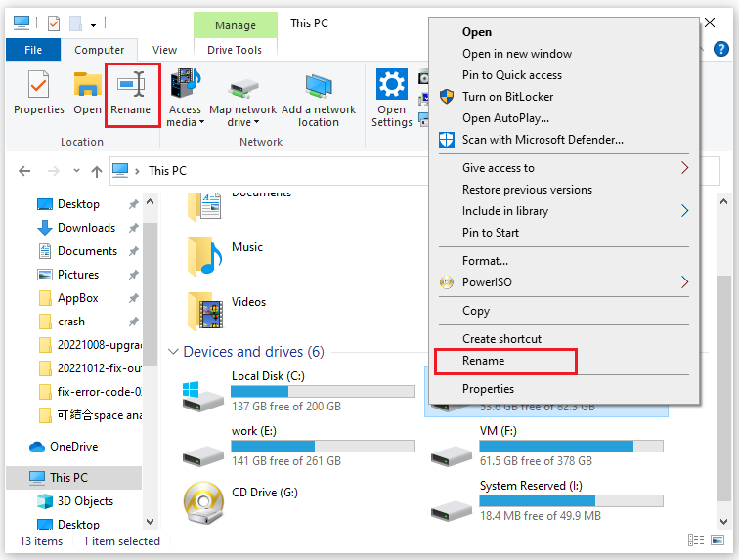
Task: Select the CD Drive (G:)
Action: [x=241, y=502]
